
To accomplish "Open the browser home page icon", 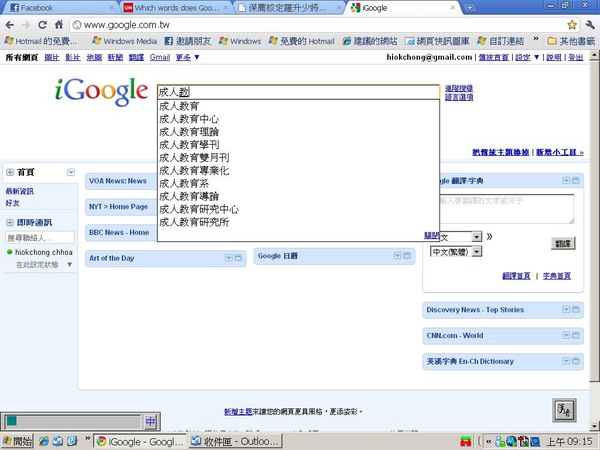I will click(x=59, y=25).
